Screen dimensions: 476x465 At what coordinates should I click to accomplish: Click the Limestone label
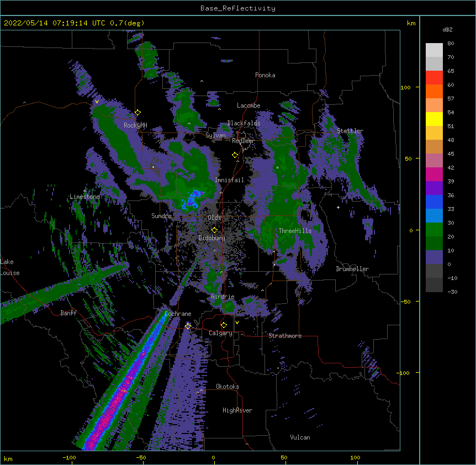coord(84,197)
